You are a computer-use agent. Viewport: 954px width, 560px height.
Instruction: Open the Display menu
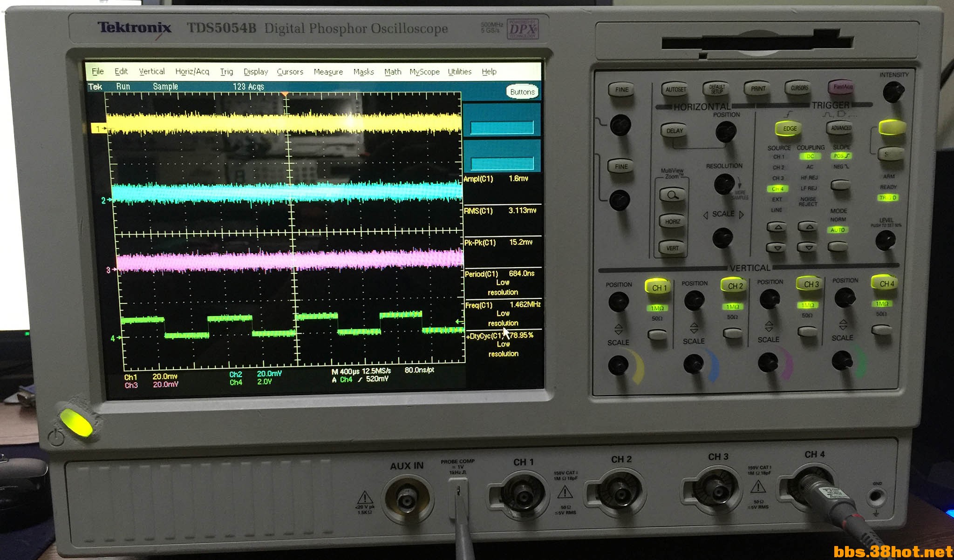[x=256, y=72]
